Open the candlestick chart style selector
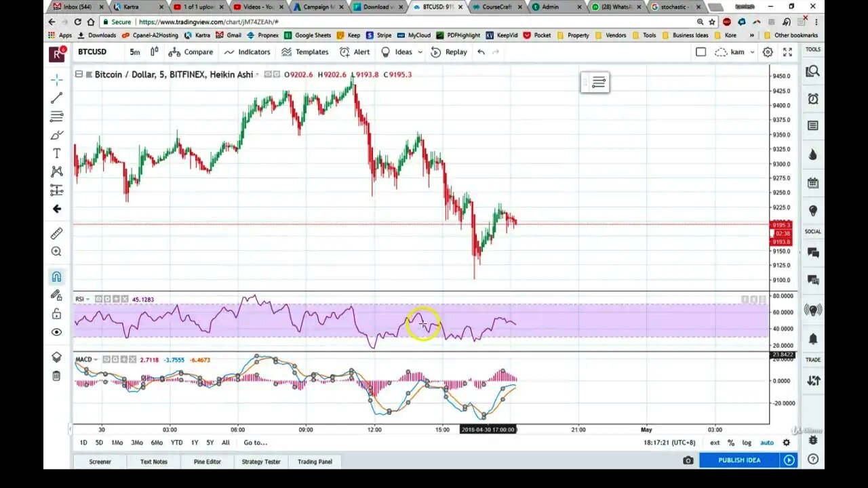The height and width of the screenshot is (488, 868). (155, 52)
